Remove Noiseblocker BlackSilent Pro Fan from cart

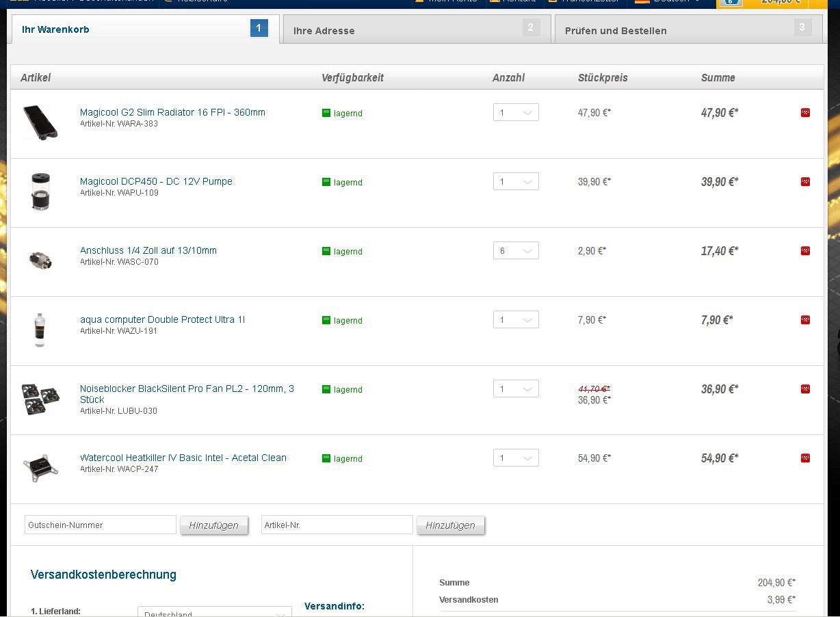pyautogui.click(x=805, y=389)
